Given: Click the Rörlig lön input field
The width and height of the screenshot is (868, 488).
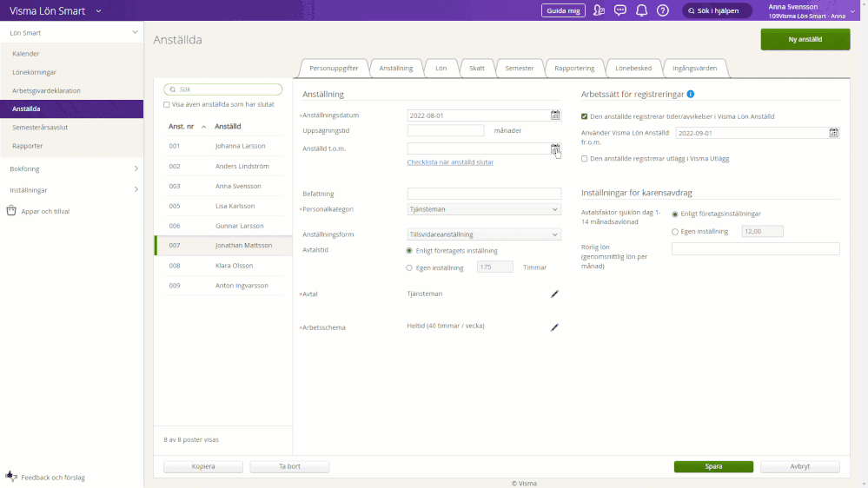Looking at the screenshot, I should 755,248.
